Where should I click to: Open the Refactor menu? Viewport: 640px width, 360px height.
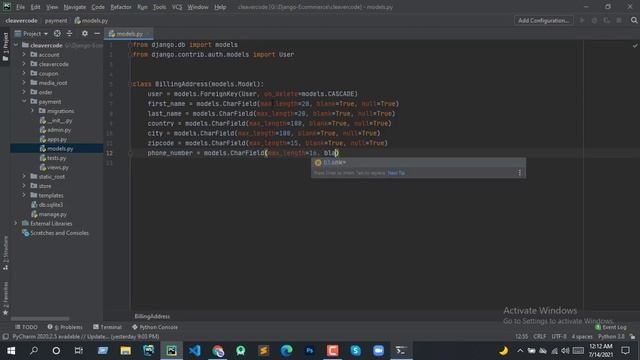pos(121,7)
